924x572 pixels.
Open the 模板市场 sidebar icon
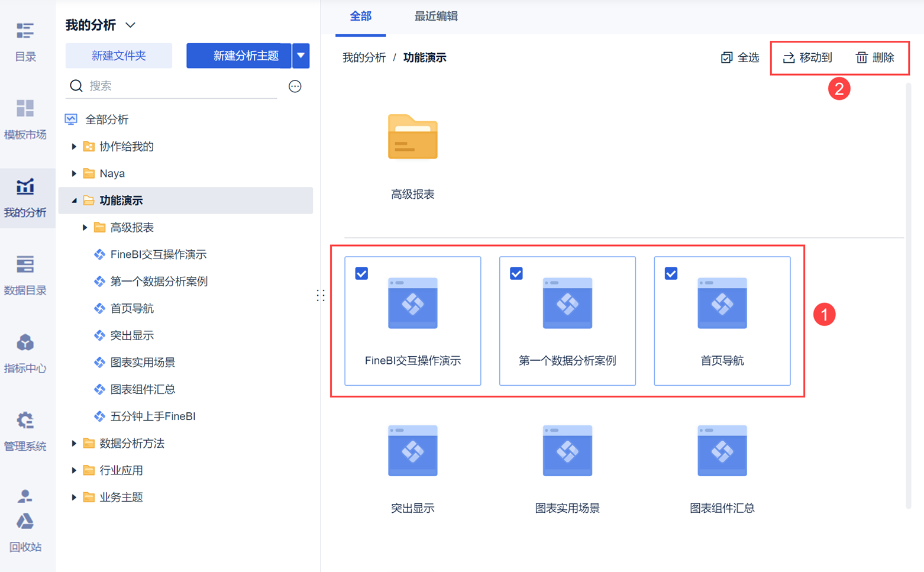tap(25, 109)
